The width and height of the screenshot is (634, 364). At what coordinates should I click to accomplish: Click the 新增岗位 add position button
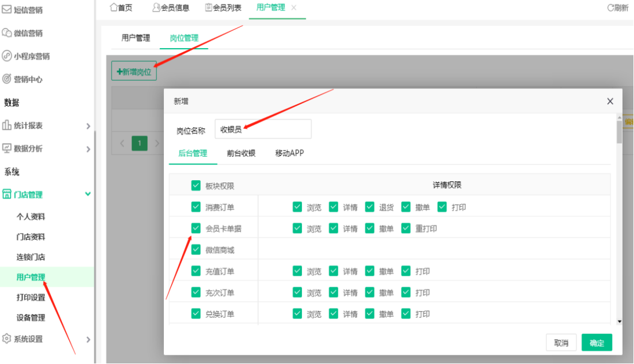[x=133, y=72]
